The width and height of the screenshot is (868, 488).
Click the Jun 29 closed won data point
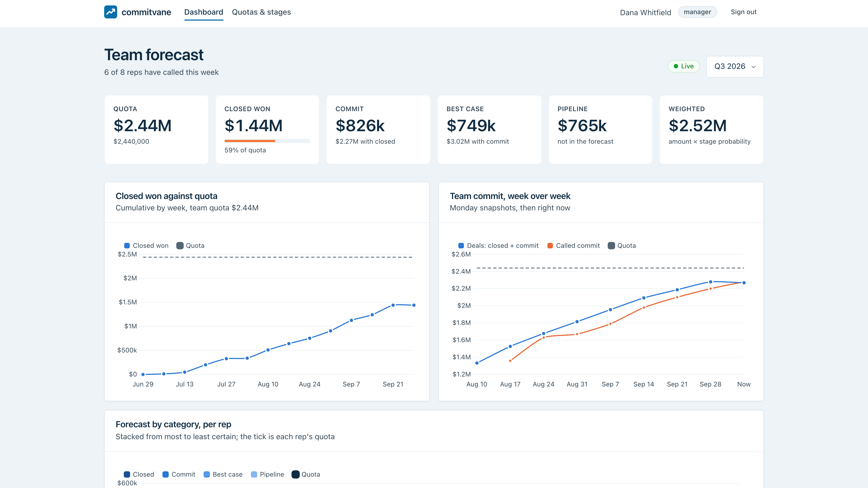click(x=143, y=374)
